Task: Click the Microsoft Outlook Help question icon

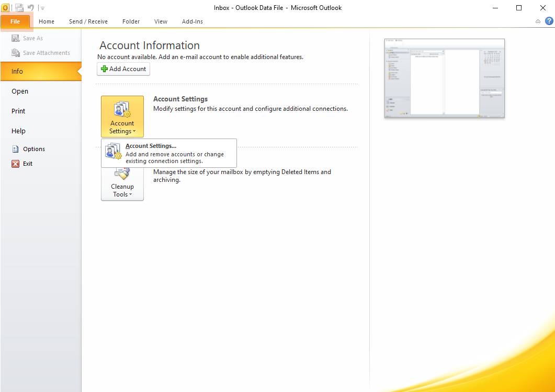Action: click(x=549, y=21)
